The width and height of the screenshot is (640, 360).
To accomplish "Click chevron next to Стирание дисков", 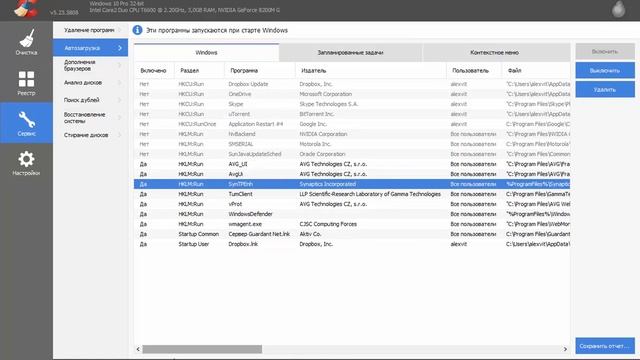I will tap(120, 135).
